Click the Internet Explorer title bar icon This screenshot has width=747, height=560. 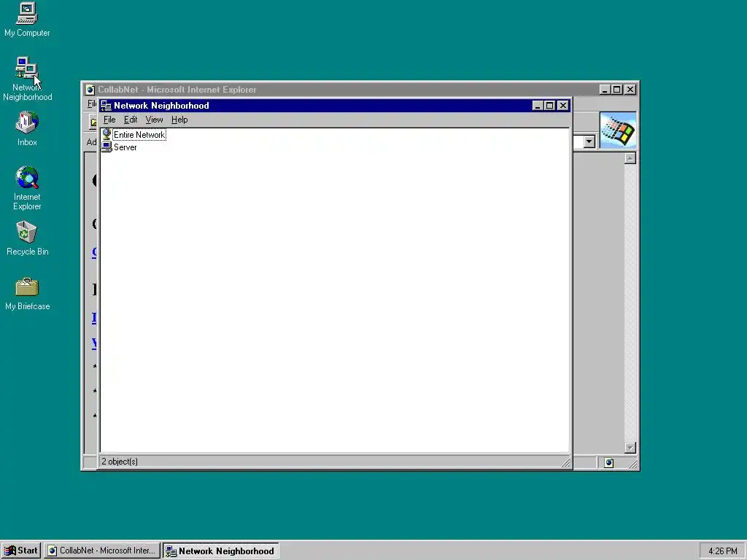[x=90, y=90]
